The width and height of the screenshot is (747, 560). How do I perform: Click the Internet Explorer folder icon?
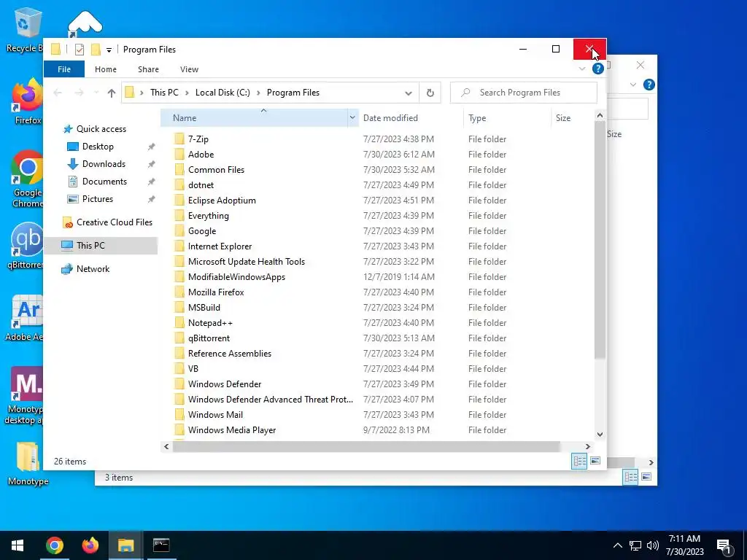[x=179, y=246]
